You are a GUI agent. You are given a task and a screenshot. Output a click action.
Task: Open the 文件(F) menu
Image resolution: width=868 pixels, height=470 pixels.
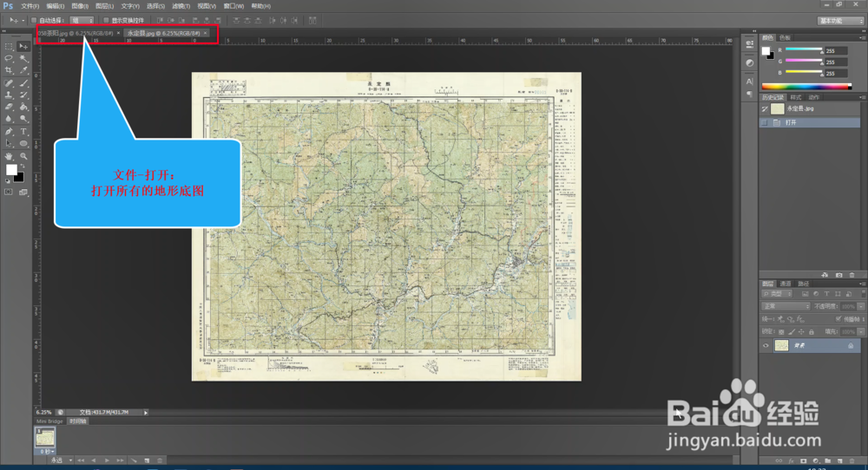pyautogui.click(x=30, y=6)
